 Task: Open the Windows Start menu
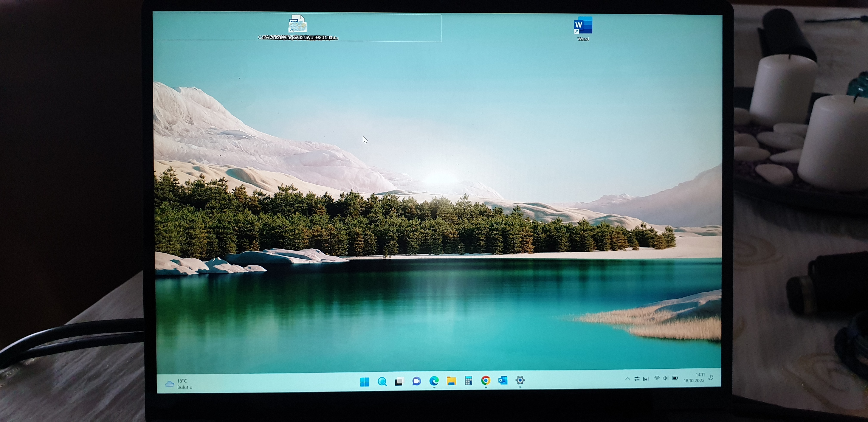click(x=365, y=382)
